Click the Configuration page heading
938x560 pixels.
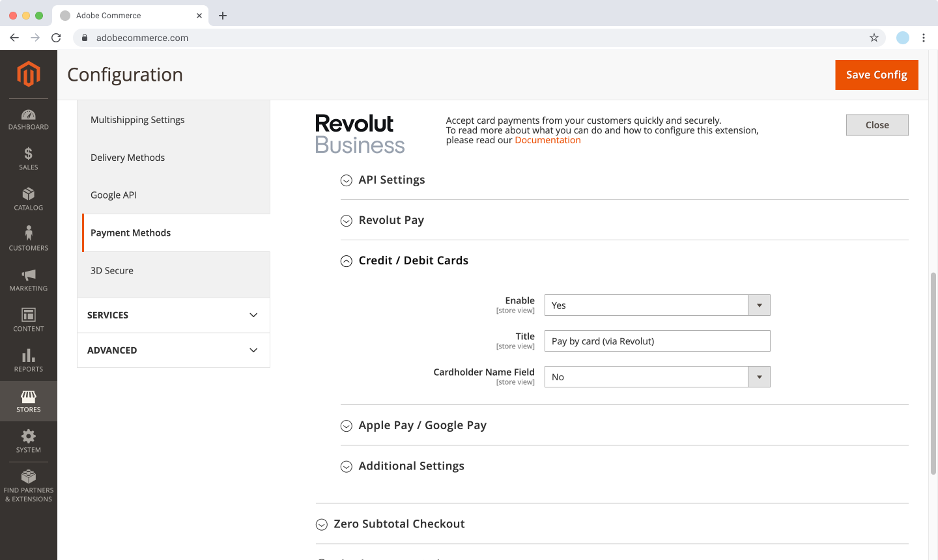(x=125, y=75)
